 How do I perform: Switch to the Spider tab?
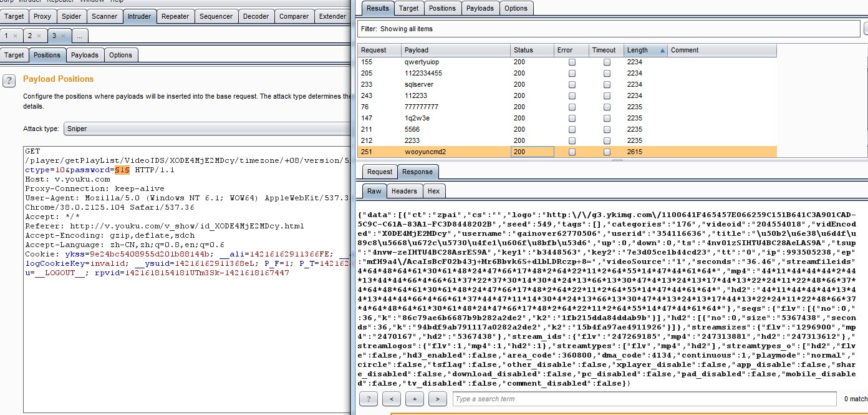pos(71,16)
